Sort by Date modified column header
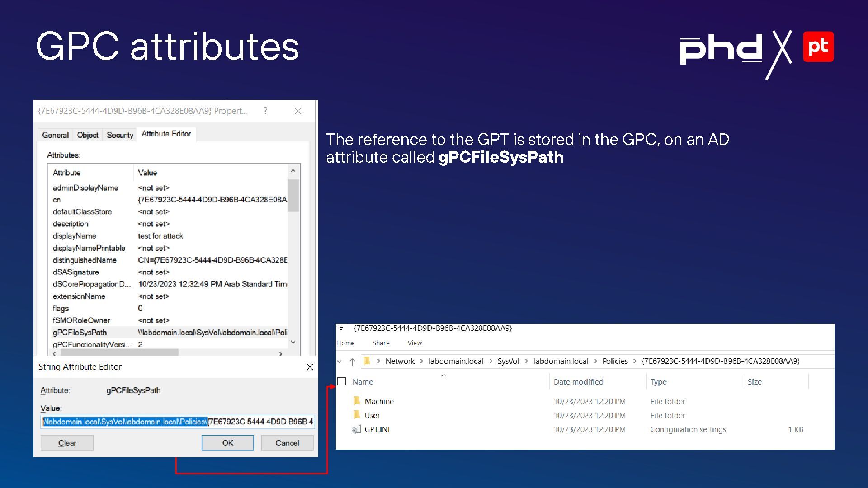The height and width of the screenshot is (488, 868). (x=578, y=382)
